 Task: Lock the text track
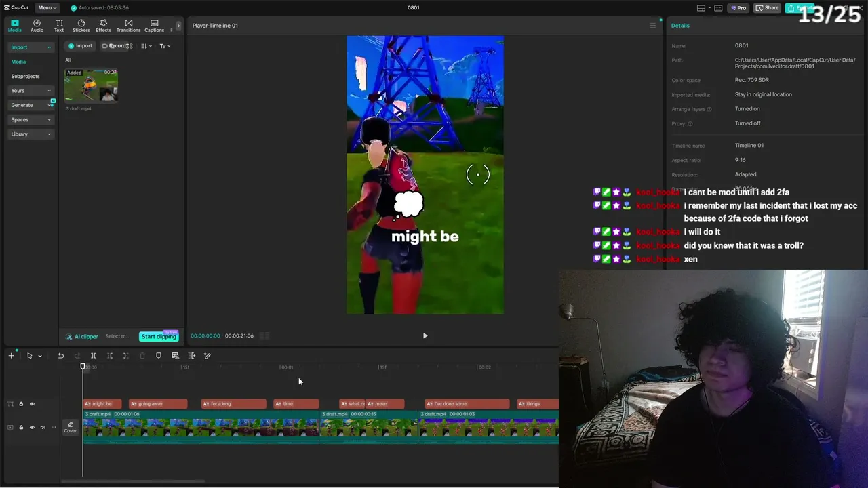pos(21,404)
